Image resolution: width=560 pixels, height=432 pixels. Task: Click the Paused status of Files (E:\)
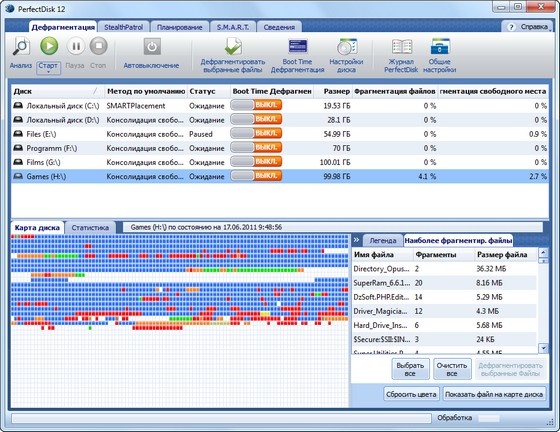point(201,134)
